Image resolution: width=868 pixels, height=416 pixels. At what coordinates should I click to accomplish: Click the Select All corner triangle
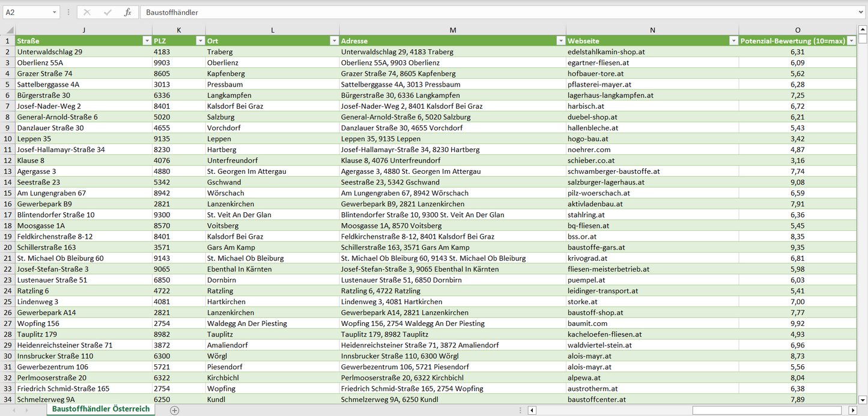[x=8, y=30]
